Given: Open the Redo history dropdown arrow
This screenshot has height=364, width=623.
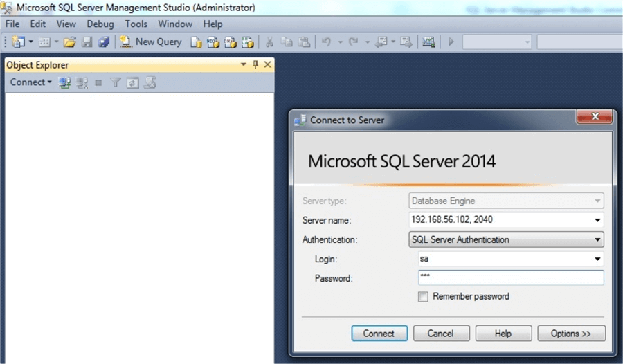Looking at the screenshot, I should tap(367, 42).
